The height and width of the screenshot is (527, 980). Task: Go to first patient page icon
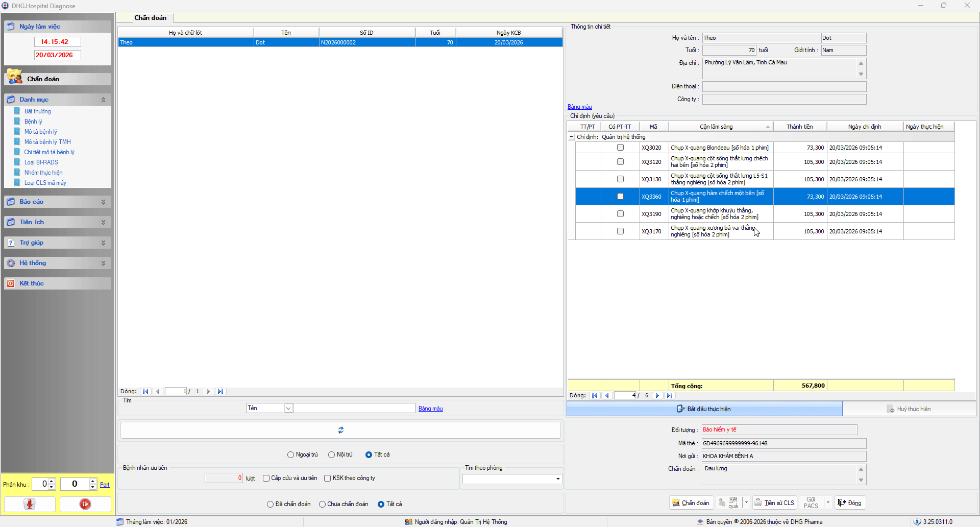145,392
